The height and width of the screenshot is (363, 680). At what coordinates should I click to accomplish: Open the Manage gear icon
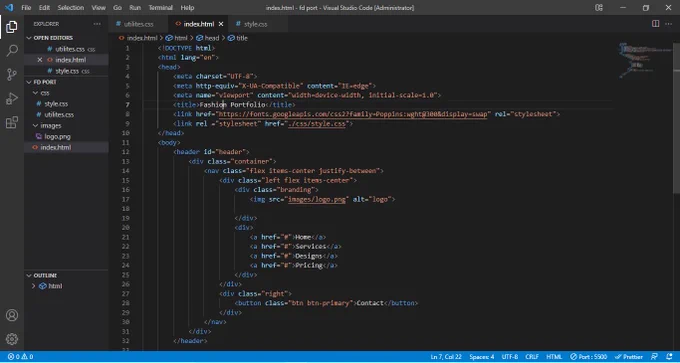click(12, 339)
